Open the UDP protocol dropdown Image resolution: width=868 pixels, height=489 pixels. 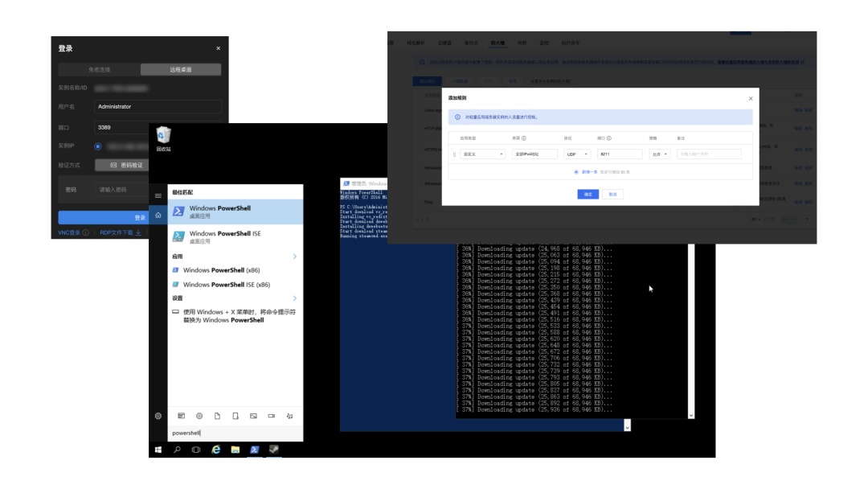(x=577, y=154)
